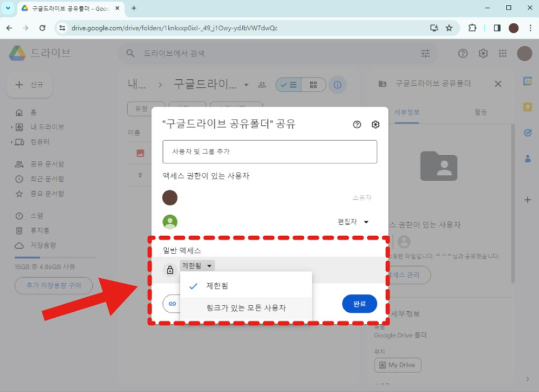Open the 제한됨 general access dropdown

197,265
